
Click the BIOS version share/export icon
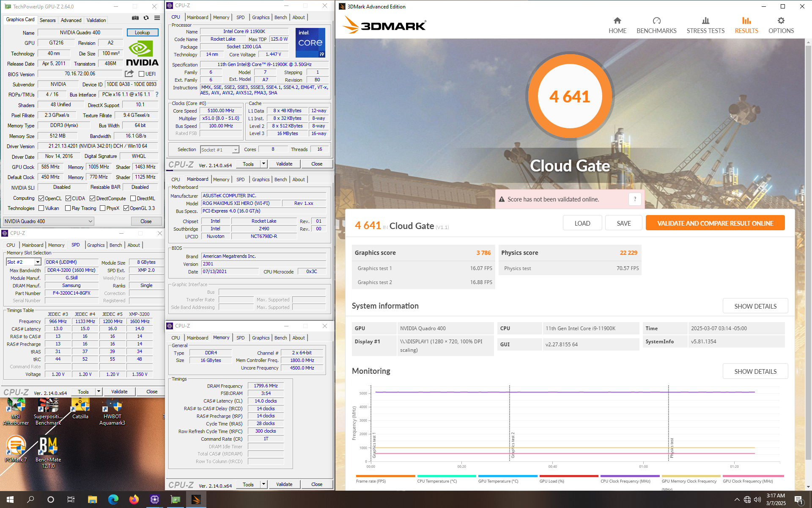pos(129,74)
